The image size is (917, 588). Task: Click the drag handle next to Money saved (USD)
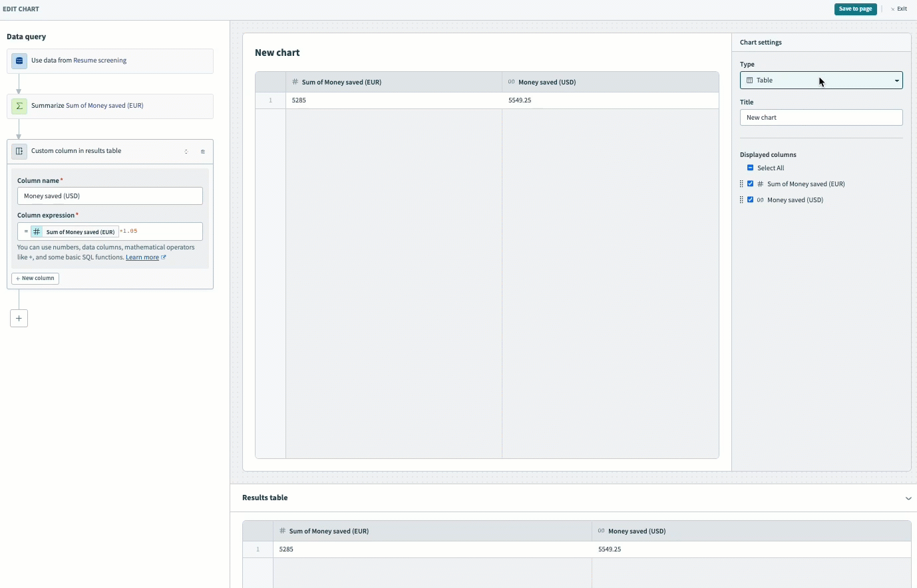point(741,200)
